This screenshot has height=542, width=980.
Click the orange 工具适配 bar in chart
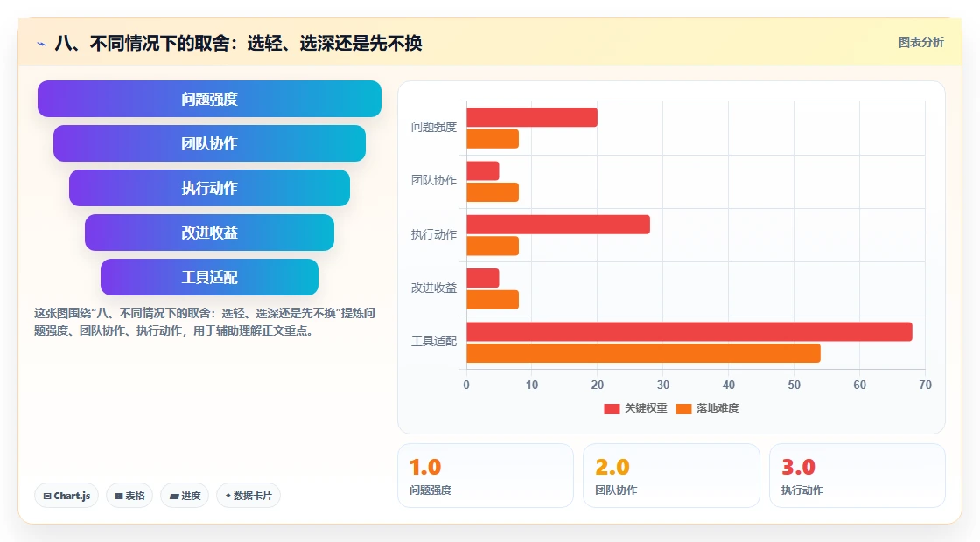point(643,353)
